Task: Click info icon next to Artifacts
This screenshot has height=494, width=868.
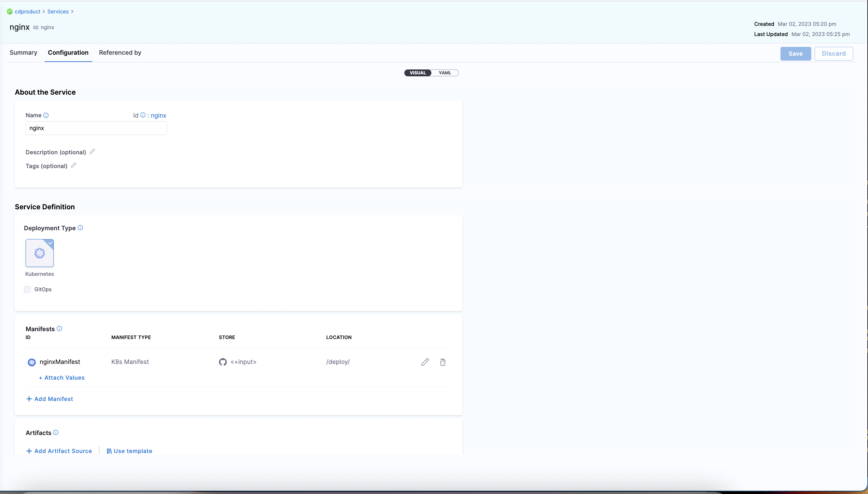Action: click(56, 432)
